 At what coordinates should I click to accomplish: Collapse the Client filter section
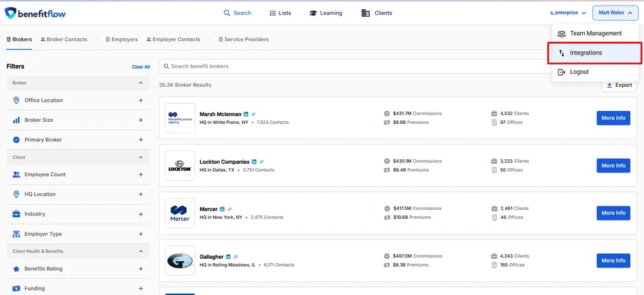click(141, 157)
